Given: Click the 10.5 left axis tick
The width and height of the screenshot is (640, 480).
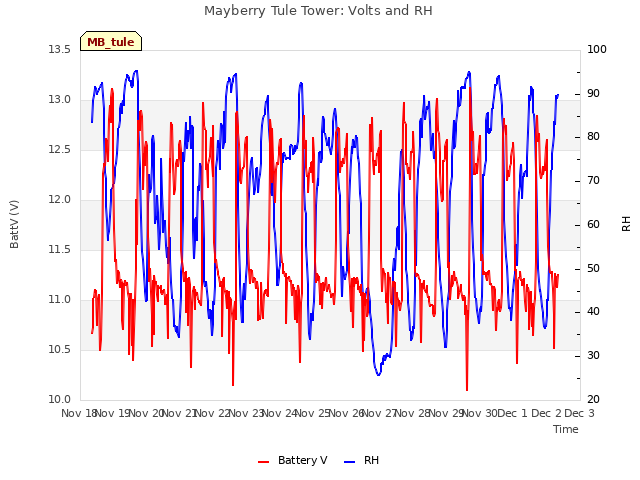Looking at the screenshot, I should tap(60, 349).
